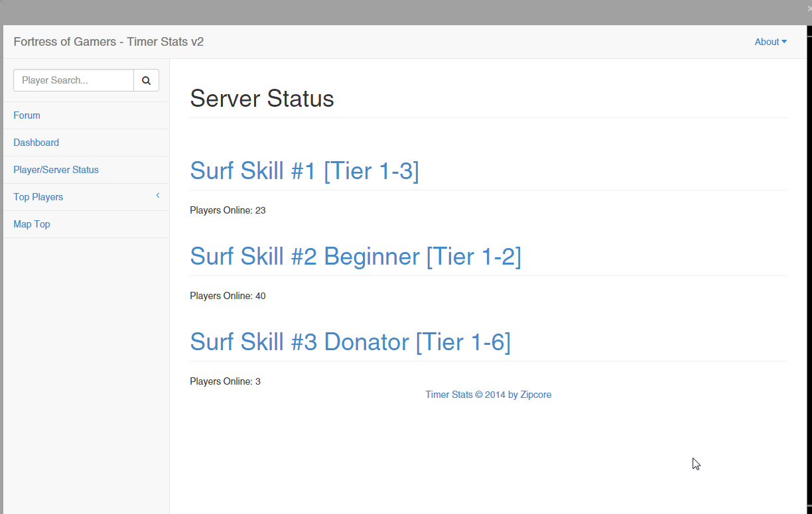Focus the Player Search input field
812x514 pixels.
point(74,80)
